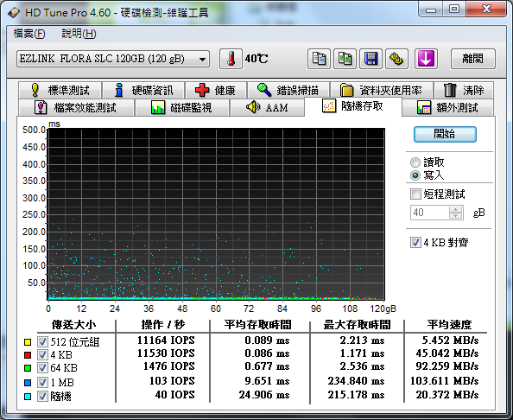Open options via gear icon
The image size is (513, 420).
pos(396,59)
